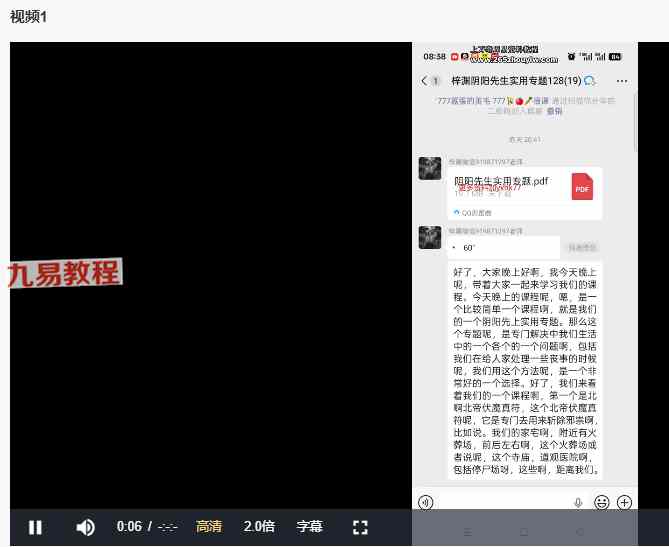Click the plus icon in input bar
Screen dimensions: 669x547
624,502
